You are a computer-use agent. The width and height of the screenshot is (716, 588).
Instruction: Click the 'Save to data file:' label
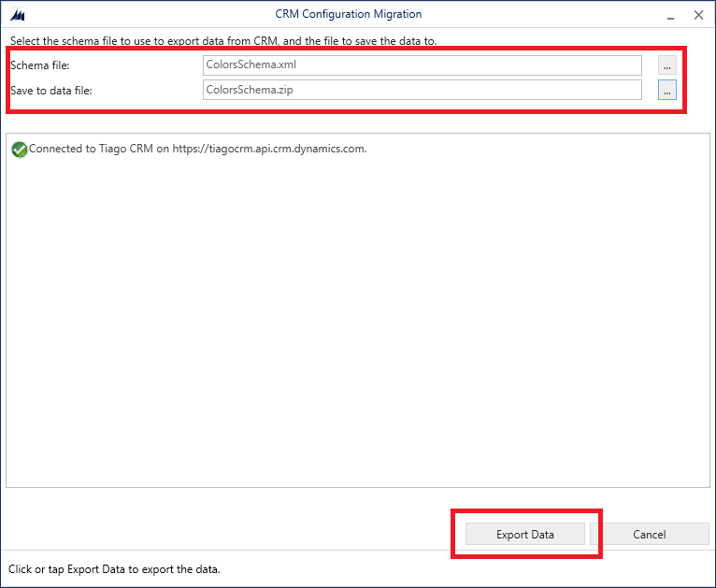click(x=50, y=90)
